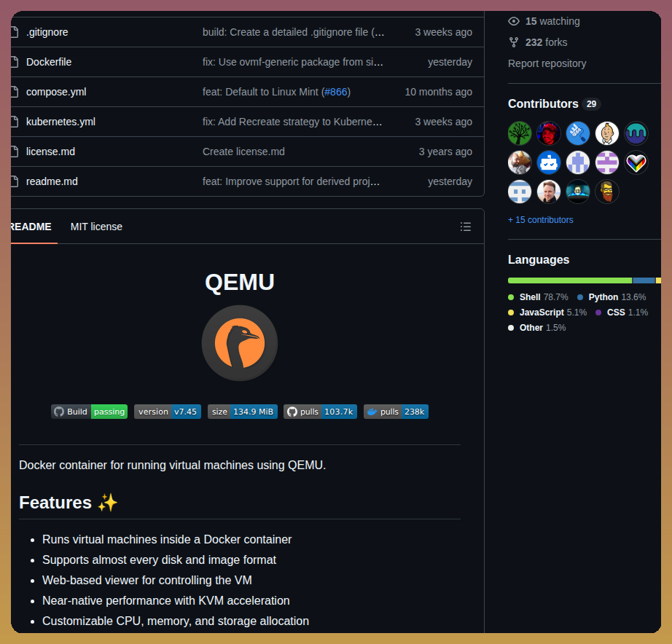Open purple striped identicon contributor avatar
The height and width of the screenshot is (644, 672).
pyautogui.click(x=607, y=162)
